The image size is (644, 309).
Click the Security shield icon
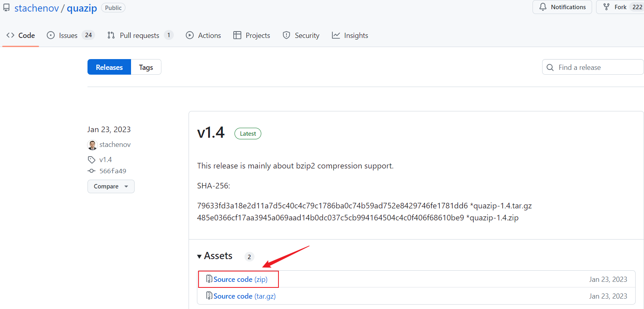click(286, 35)
